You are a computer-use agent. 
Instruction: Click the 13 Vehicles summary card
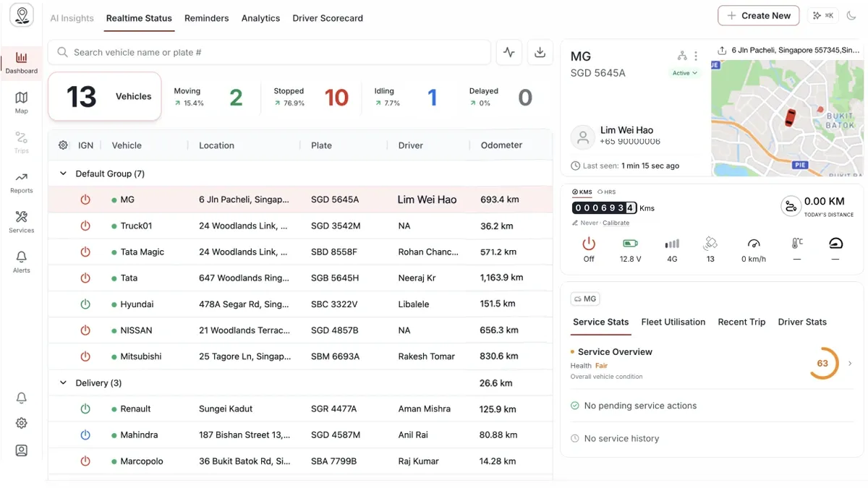pyautogui.click(x=105, y=96)
